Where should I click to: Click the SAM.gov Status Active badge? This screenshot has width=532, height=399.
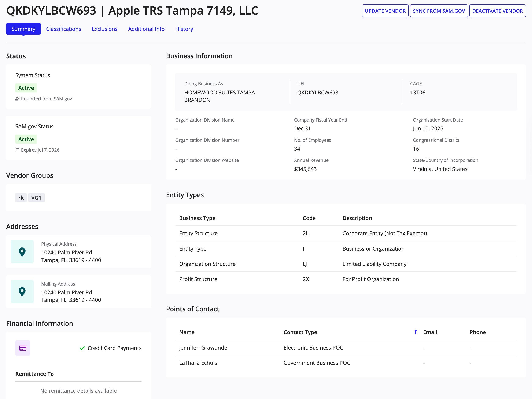26,139
